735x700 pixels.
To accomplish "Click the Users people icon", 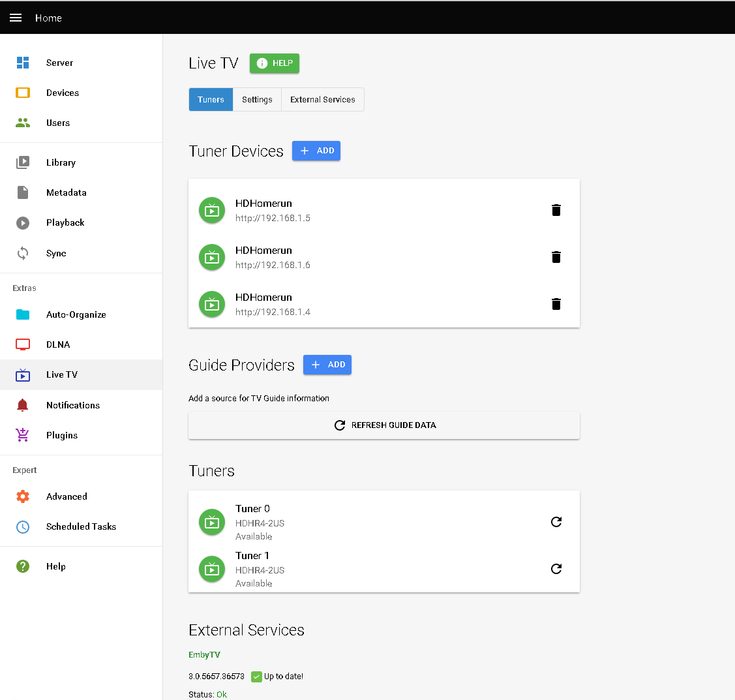I will pyautogui.click(x=23, y=123).
